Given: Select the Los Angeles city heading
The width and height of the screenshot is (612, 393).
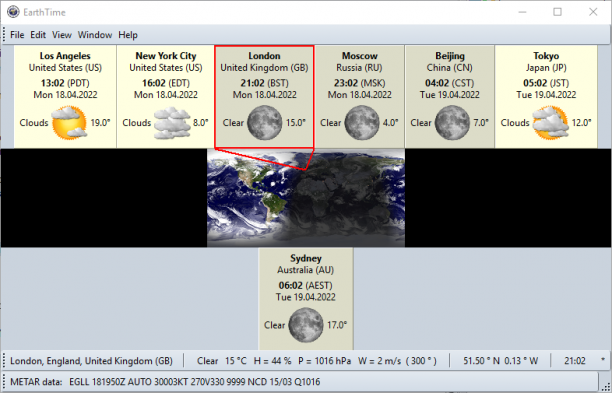Looking at the screenshot, I should coord(65,56).
